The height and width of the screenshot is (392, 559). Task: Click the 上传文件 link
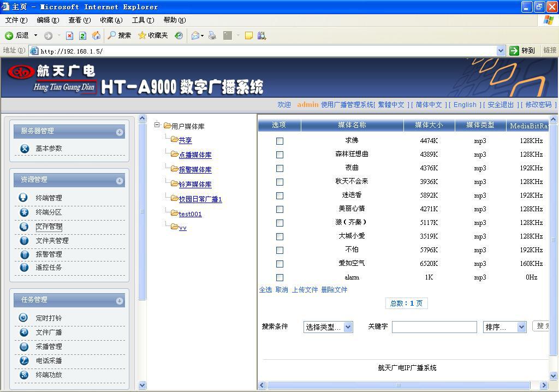coord(305,290)
